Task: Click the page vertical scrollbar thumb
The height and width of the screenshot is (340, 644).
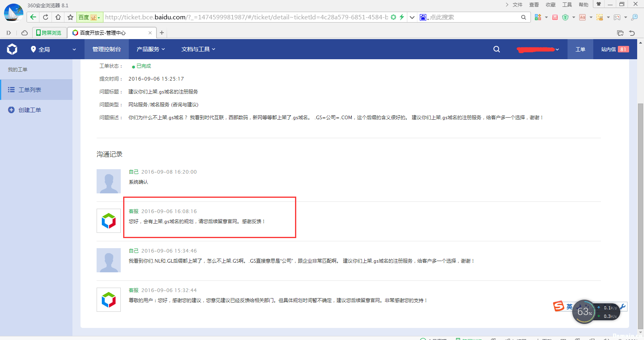Action: (640, 216)
